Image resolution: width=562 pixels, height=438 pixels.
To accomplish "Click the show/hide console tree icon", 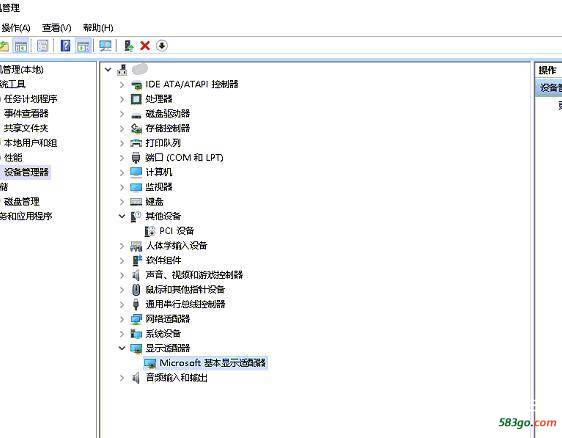I will point(21,46).
